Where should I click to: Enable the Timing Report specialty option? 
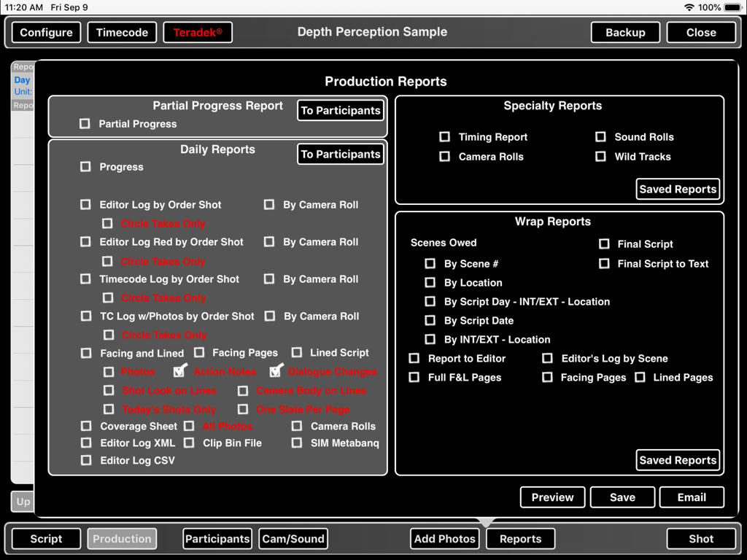tap(445, 136)
